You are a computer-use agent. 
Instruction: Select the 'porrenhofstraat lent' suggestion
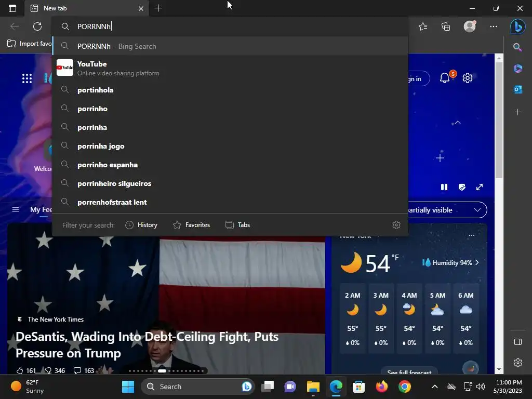click(230, 202)
